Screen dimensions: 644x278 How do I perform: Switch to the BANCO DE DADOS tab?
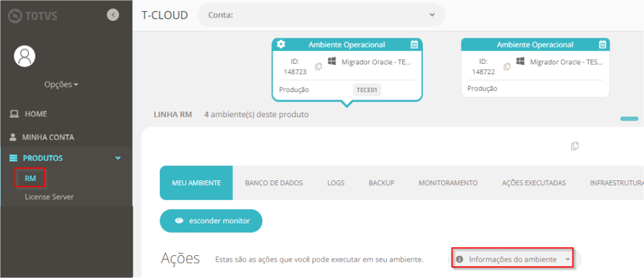pos(274,183)
